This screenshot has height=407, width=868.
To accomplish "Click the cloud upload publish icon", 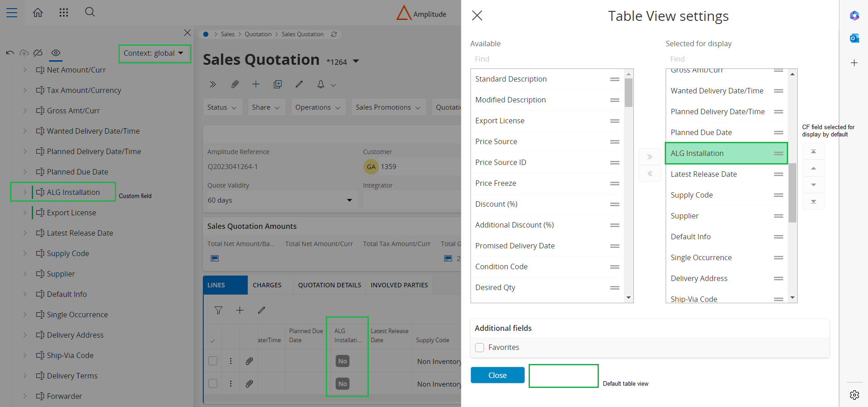I will (24, 53).
